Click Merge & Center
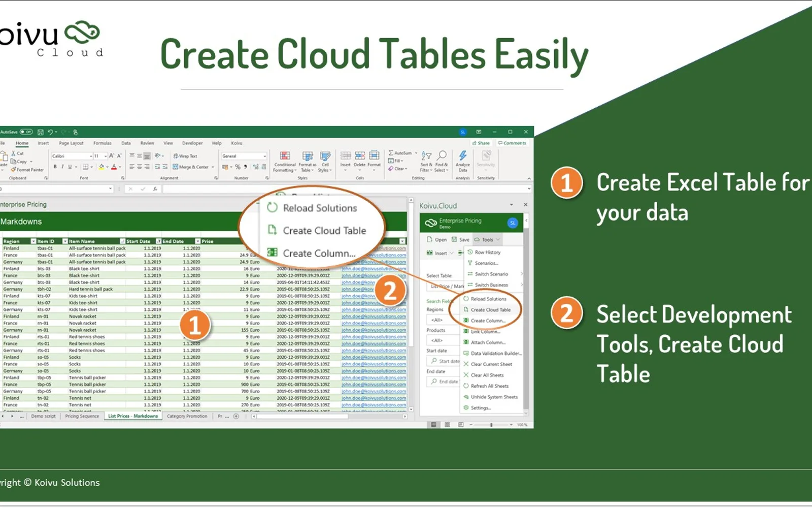 191,167
